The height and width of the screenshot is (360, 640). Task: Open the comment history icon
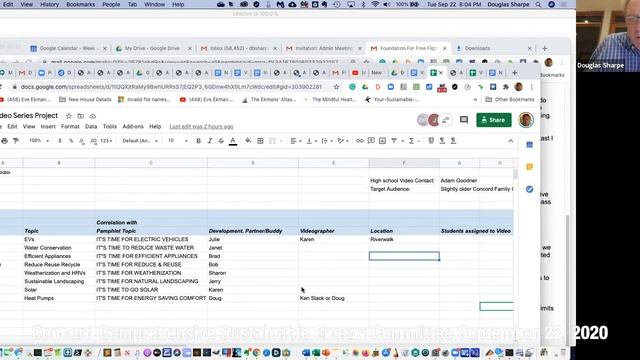[464, 120]
